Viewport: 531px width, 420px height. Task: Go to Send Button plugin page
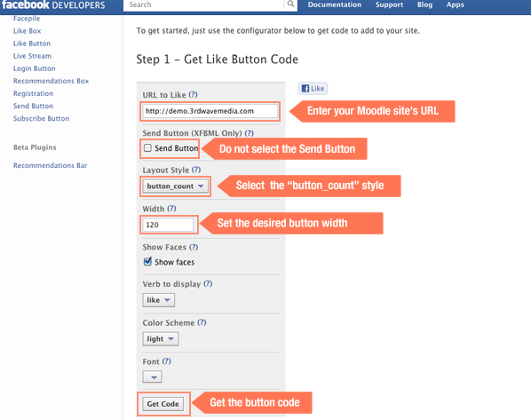coord(33,106)
